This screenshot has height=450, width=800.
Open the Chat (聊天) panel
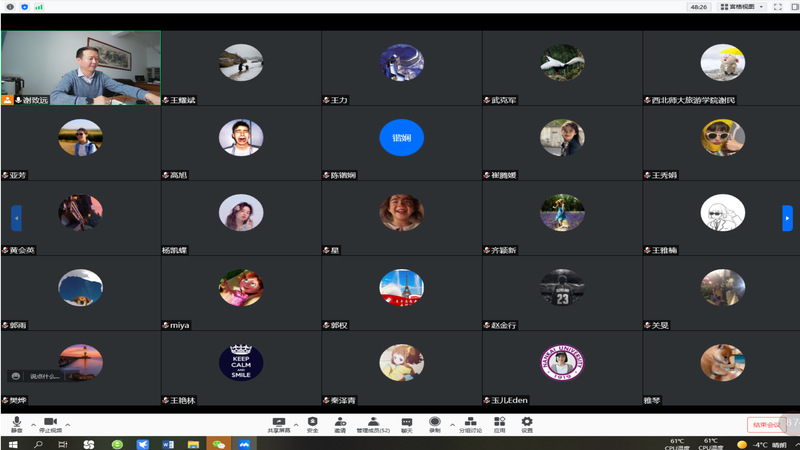point(407,424)
